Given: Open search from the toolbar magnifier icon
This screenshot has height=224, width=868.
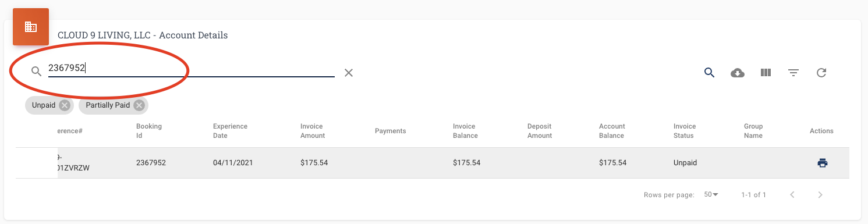Looking at the screenshot, I should 709,73.
